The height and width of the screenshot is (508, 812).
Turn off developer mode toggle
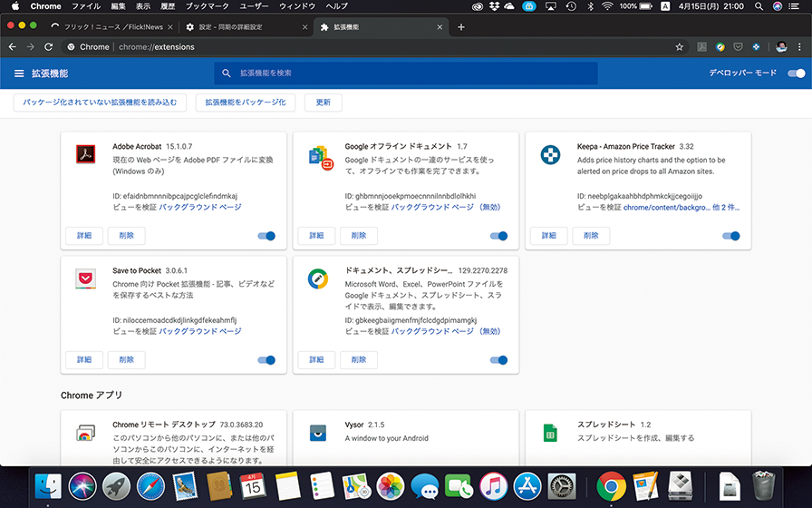point(796,73)
